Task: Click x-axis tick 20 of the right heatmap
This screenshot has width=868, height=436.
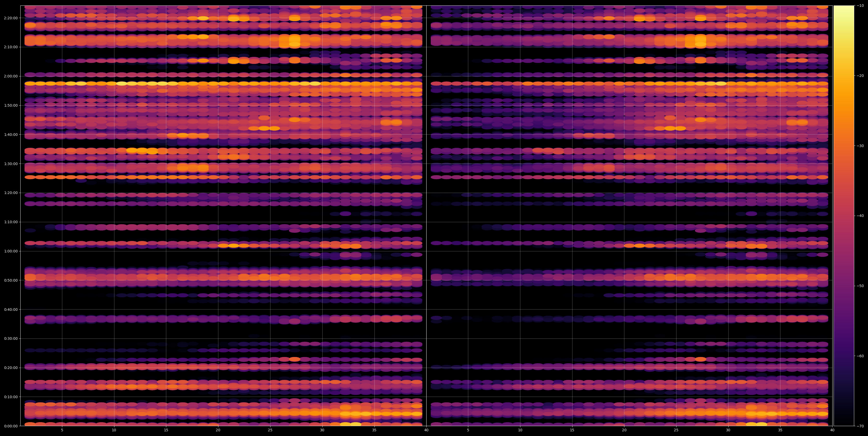Action: [624, 430]
